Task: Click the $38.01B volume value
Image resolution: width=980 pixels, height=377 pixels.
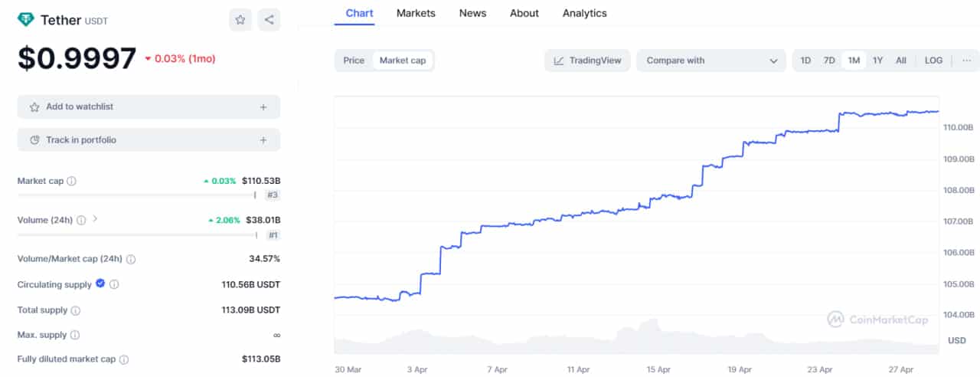Action: pyautogui.click(x=263, y=220)
